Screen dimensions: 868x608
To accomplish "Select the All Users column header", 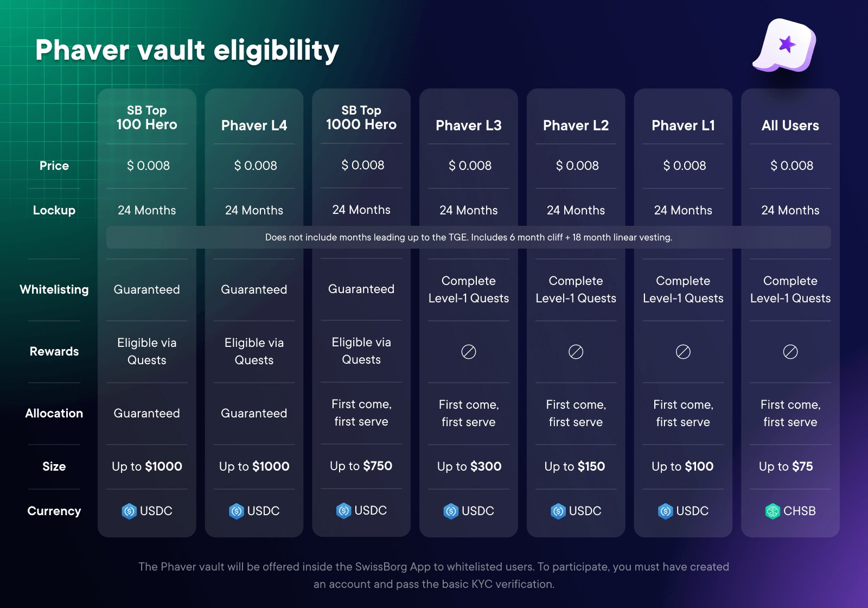I will [790, 125].
